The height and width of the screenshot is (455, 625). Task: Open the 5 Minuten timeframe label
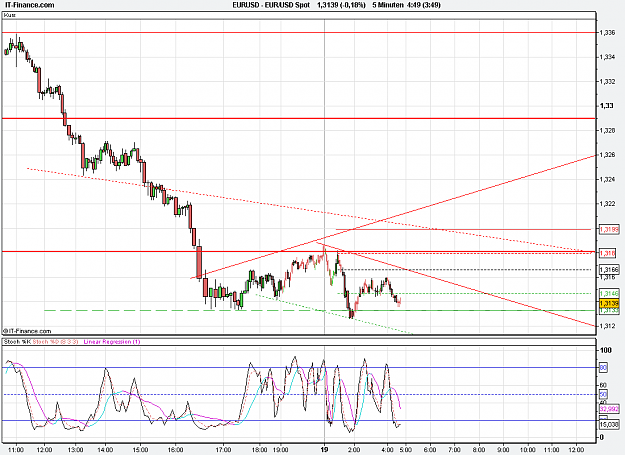click(x=388, y=5)
